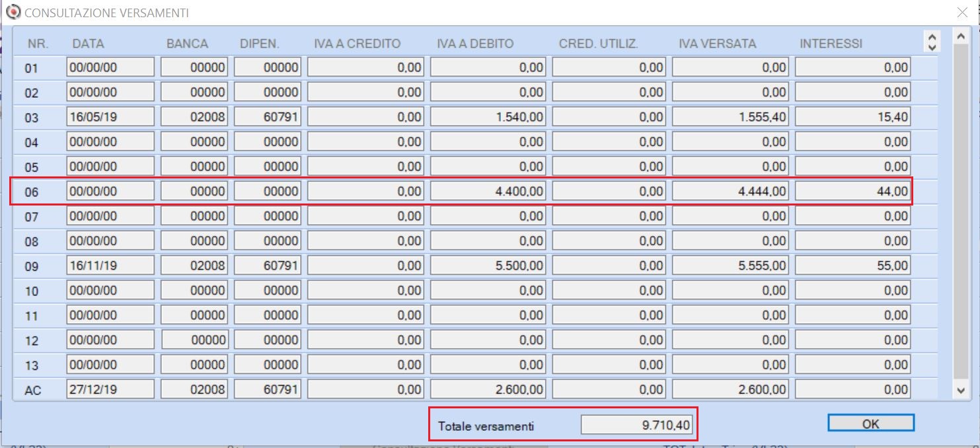980x448 pixels.
Task: Click the up/down spinner beside the INTERESSI header
Action: pyautogui.click(x=932, y=43)
